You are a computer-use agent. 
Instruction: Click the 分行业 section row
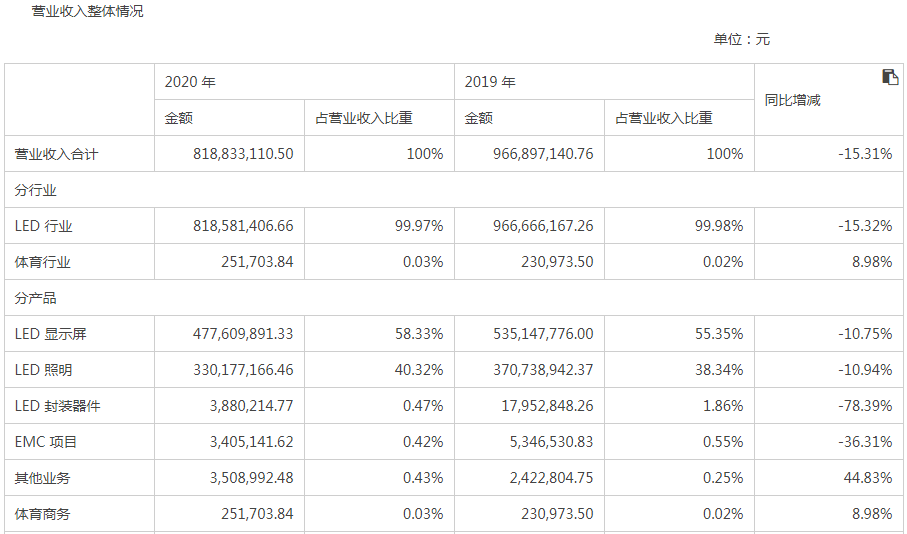pos(36,190)
